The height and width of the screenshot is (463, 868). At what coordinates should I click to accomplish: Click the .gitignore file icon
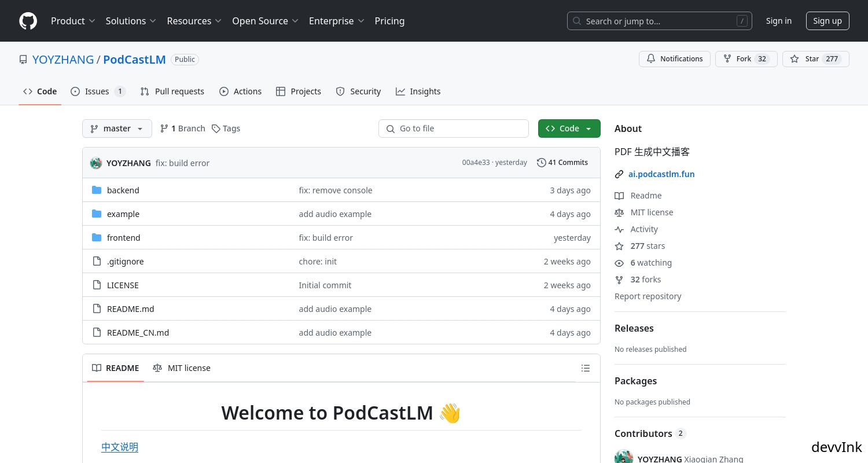point(97,262)
